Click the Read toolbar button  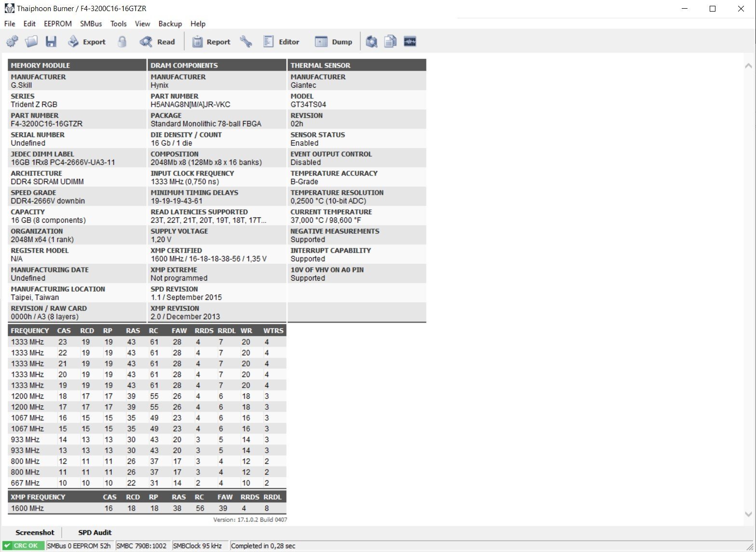[x=157, y=41]
